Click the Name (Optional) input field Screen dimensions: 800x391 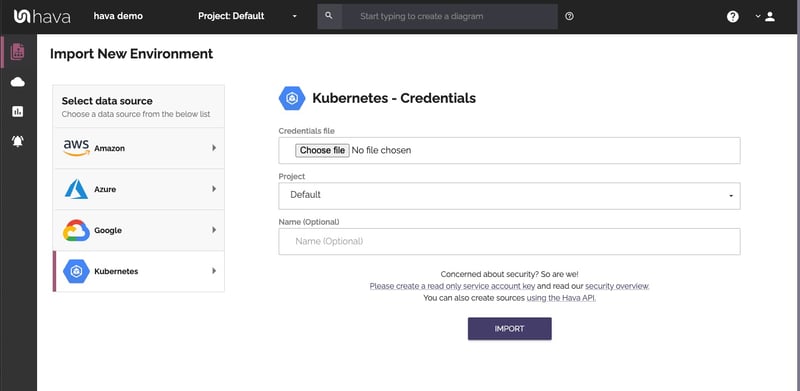[x=509, y=241]
